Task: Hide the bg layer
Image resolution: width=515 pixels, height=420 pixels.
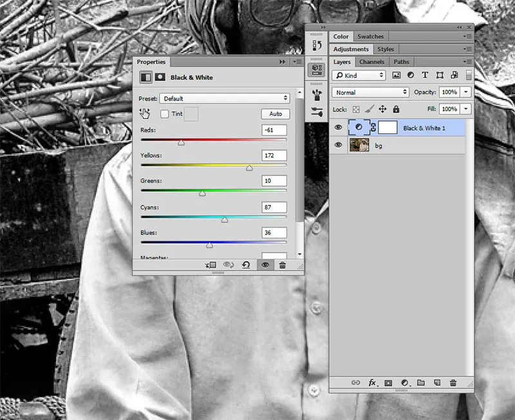Action: [338, 145]
